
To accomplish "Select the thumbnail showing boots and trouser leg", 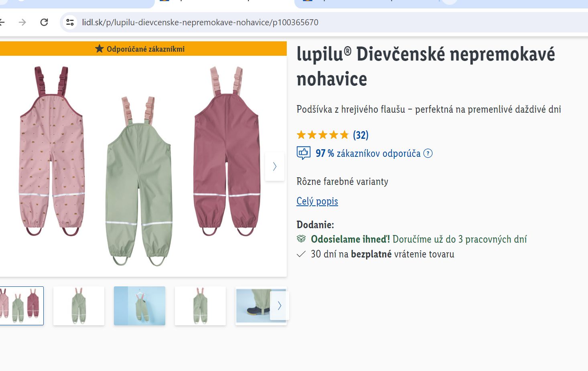I will pyautogui.click(x=253, y=306).
